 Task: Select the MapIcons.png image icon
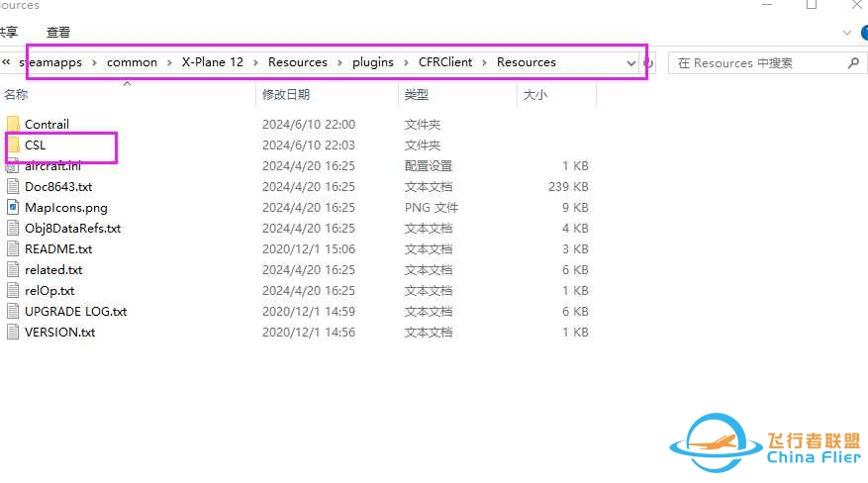point(13,208)
